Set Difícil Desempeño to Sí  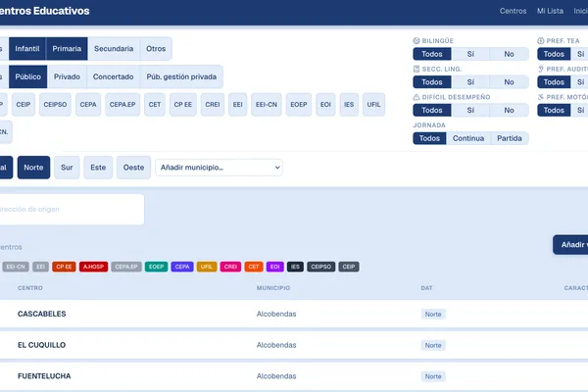470,111
